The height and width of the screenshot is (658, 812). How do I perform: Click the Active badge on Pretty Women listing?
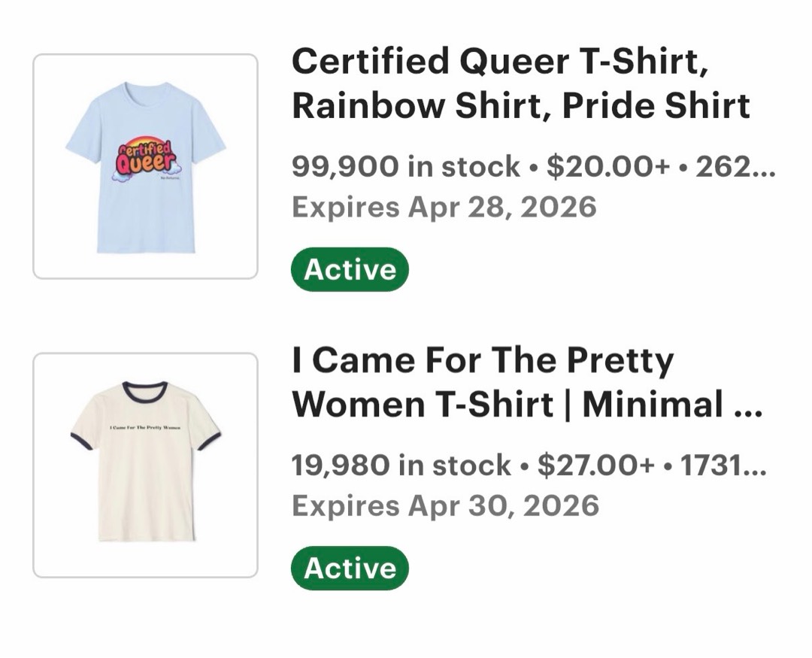[350, 568]
